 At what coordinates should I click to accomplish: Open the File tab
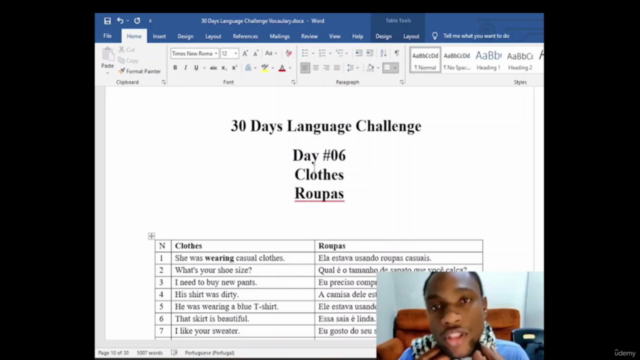click(107, 36)
